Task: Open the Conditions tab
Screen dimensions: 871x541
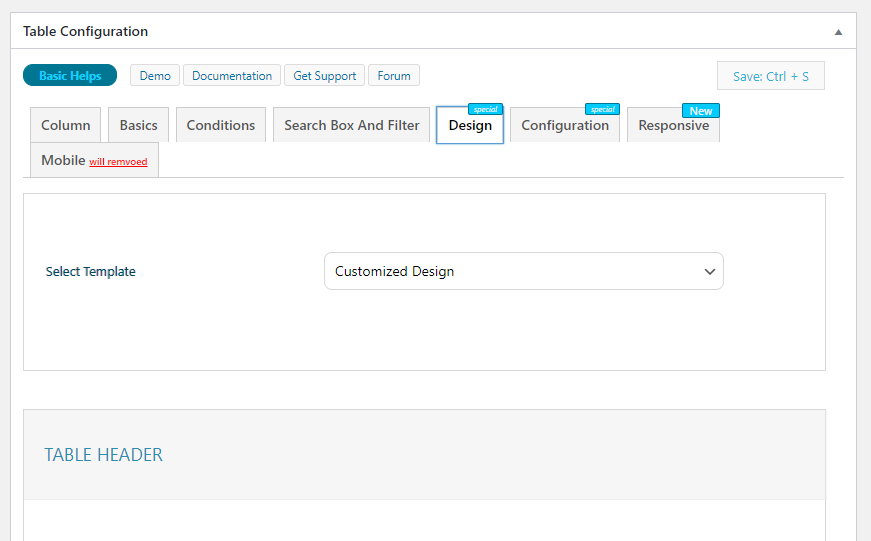Action: (x=221, y=125)
